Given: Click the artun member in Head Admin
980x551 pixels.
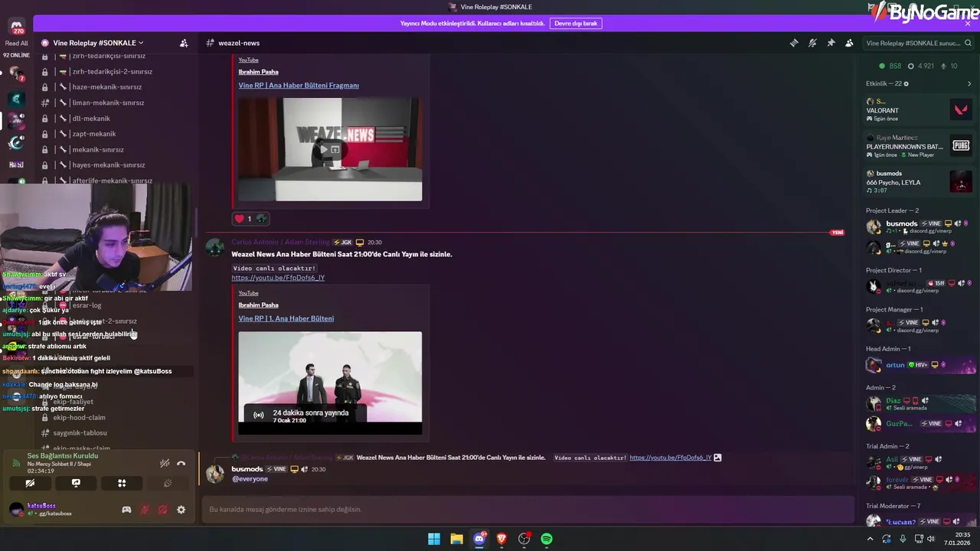Looking at the screenshot, I should (919, 365).
